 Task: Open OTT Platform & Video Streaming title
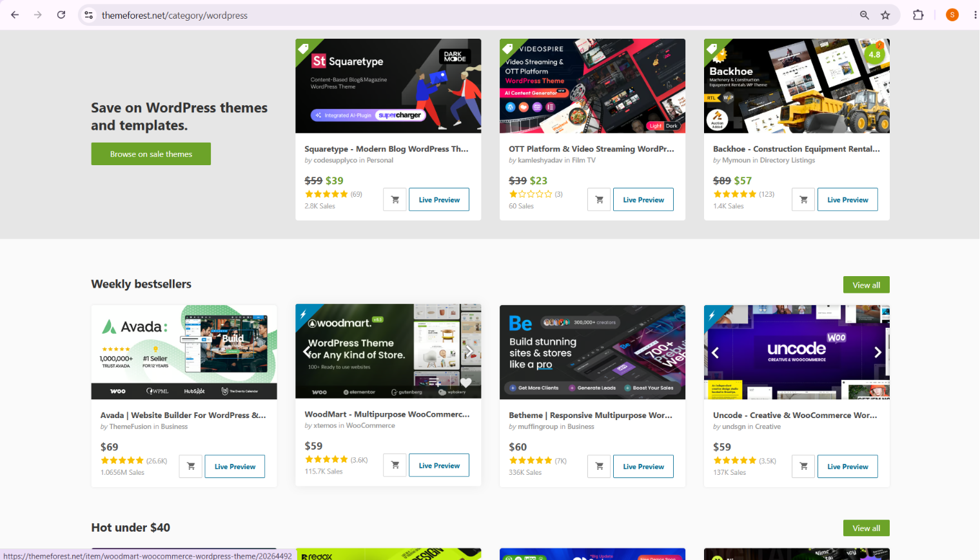591,148
